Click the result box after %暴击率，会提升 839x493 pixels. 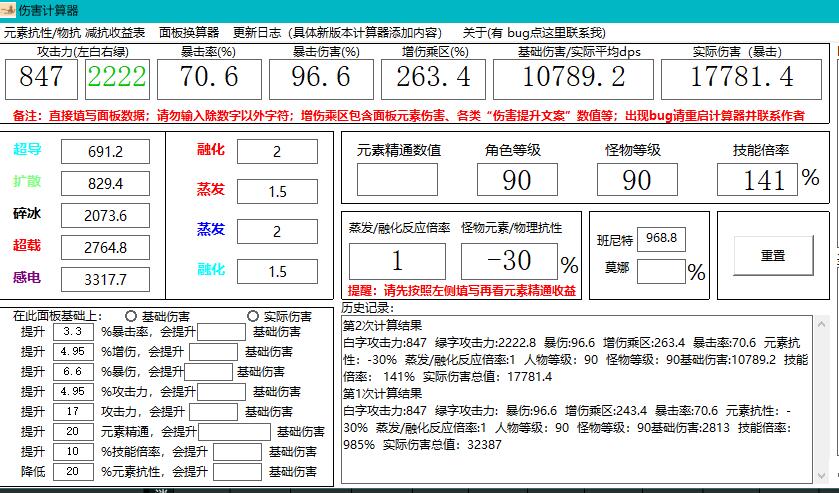click(222, 332)
